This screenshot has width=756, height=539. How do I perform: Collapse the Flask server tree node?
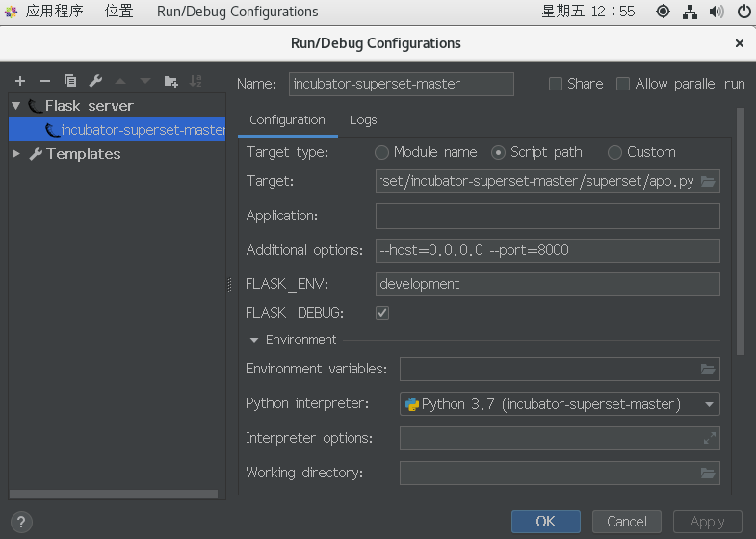click(16, 106)
